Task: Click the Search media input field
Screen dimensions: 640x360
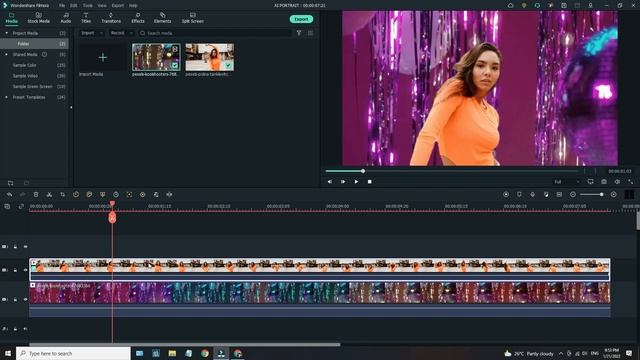Action: pyautogui.click(x=215, y=33)
